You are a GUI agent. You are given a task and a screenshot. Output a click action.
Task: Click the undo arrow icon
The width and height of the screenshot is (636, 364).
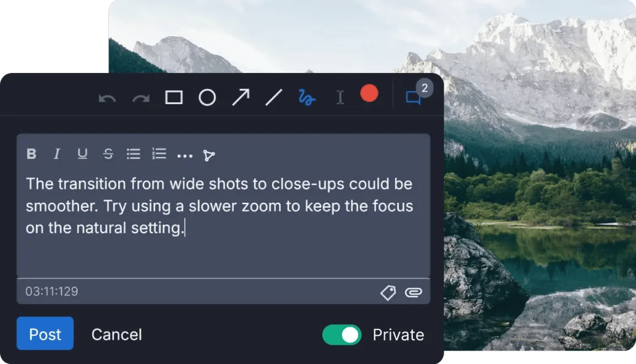pos(107,98)
